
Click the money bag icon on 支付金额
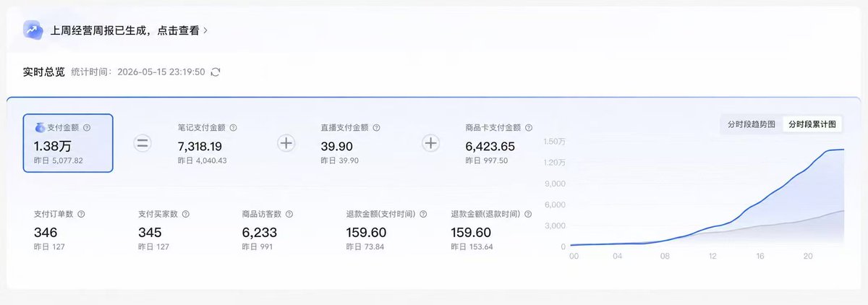40,127
